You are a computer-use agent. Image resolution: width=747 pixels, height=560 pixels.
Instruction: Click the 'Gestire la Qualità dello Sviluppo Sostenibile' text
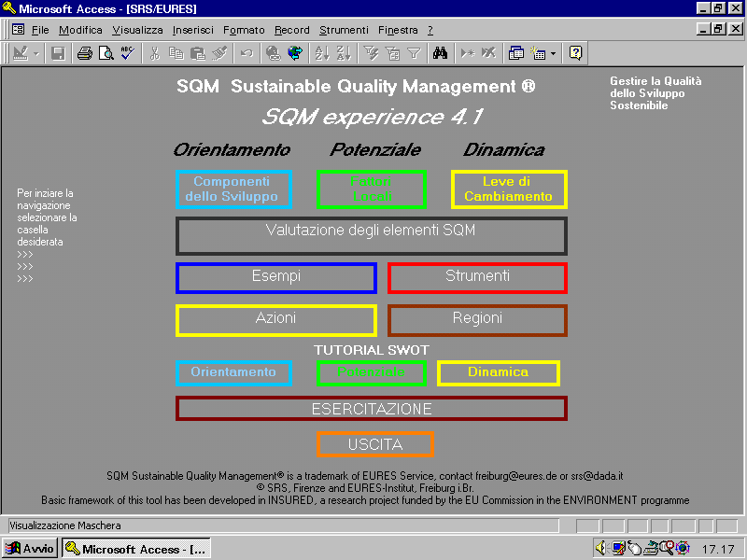pos(655,93)
